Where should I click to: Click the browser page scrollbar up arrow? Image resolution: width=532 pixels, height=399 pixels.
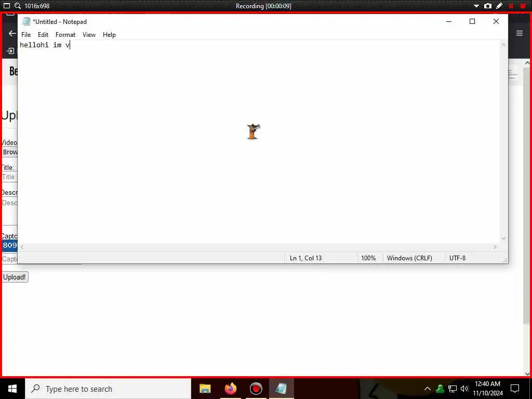click(x=527, y=63)
